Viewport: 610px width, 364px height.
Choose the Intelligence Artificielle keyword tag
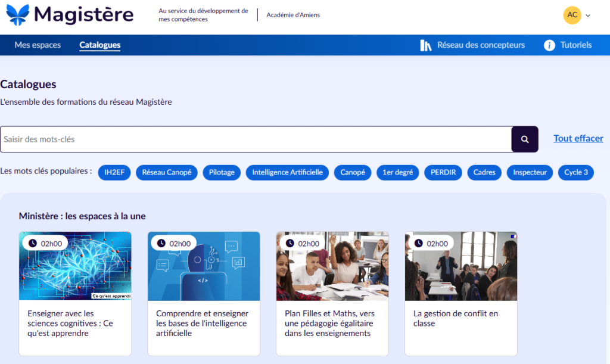287,173
